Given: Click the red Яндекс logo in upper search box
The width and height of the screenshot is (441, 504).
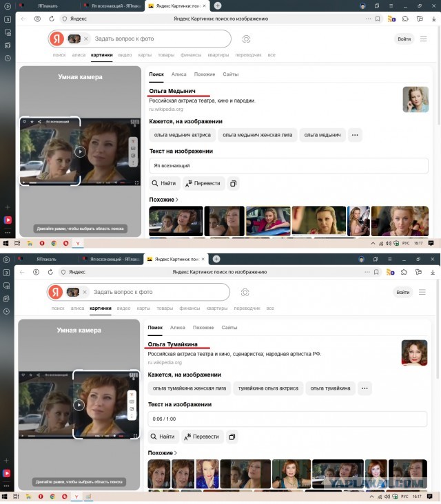Looking at the screenshot, I should tap(57, 39).
